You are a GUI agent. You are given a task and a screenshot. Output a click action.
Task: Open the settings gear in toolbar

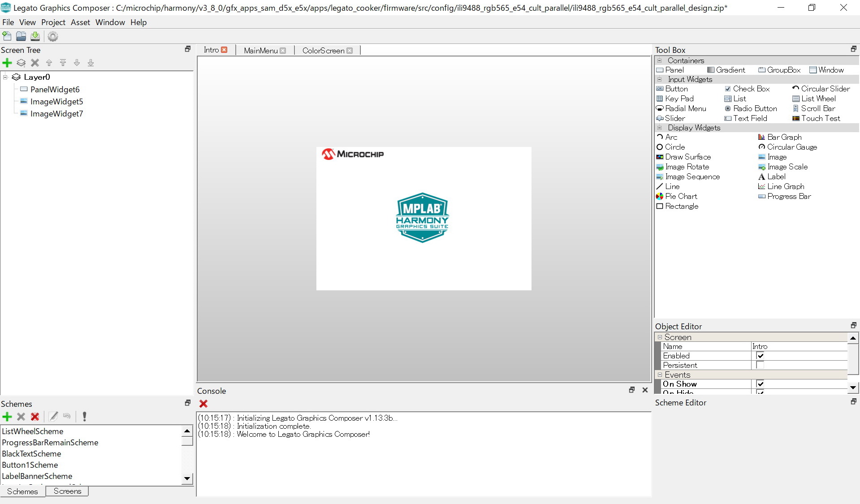pos(53,36)
